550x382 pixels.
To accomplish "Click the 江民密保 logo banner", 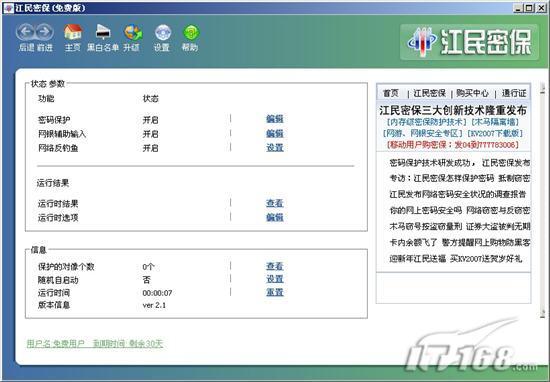I will [x=469, y=42].
